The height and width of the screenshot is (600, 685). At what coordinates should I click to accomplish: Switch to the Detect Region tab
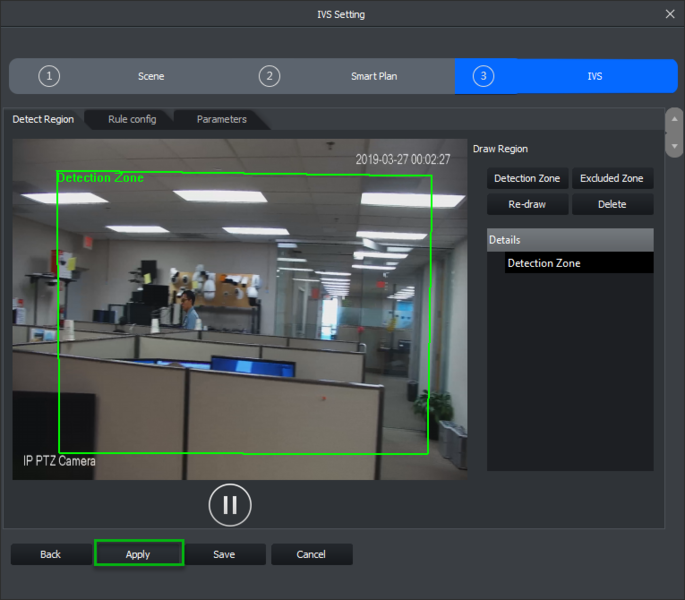[x=43, y=119]
